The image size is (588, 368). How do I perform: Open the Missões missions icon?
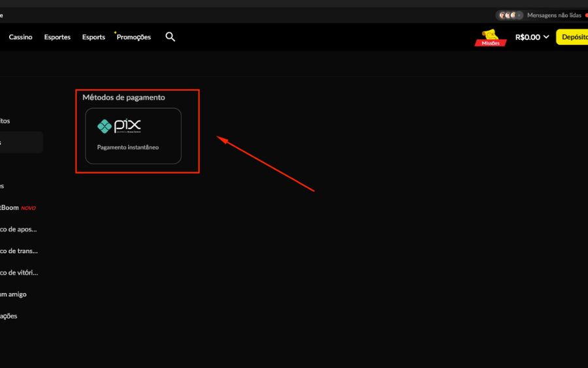coord(491,38)
